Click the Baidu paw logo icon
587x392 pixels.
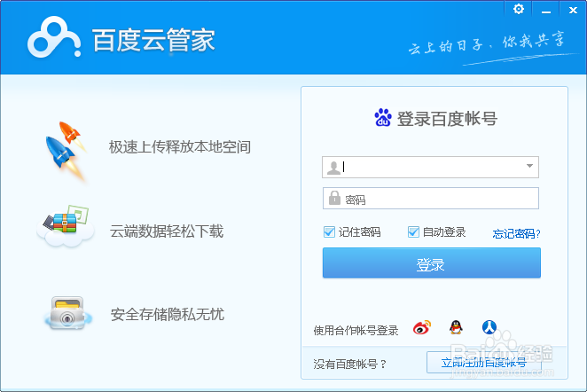click(x=383, y=118)
